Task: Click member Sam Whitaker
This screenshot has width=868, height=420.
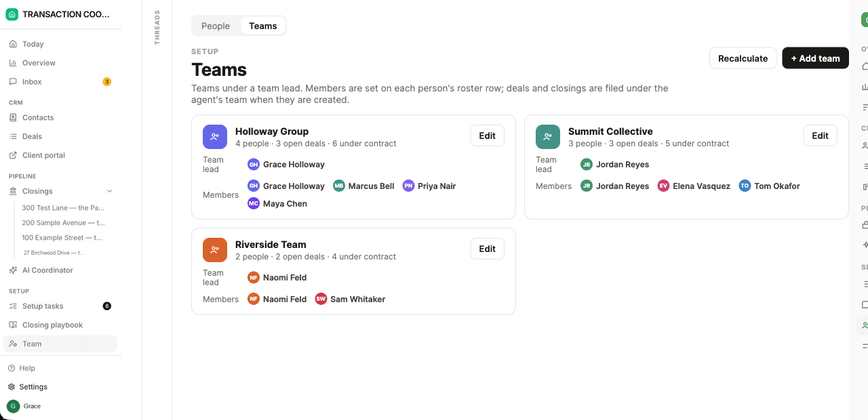Action: click(351, 299)
